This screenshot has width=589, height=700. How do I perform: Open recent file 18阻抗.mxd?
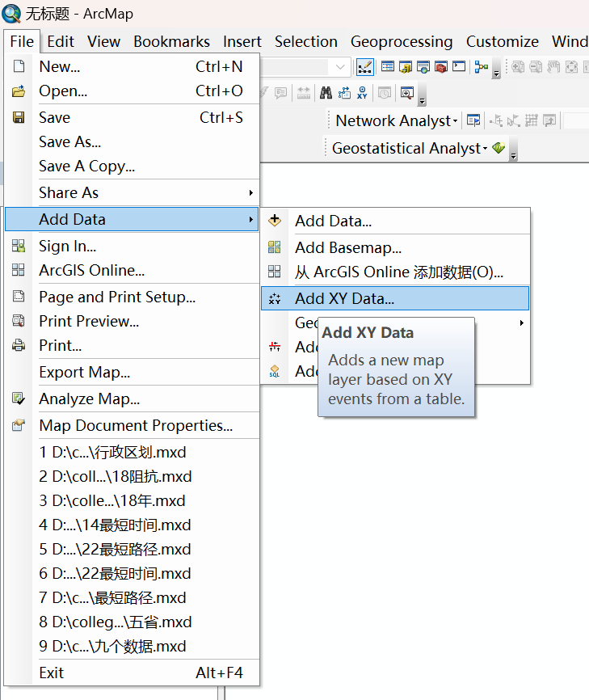point(132,476)
